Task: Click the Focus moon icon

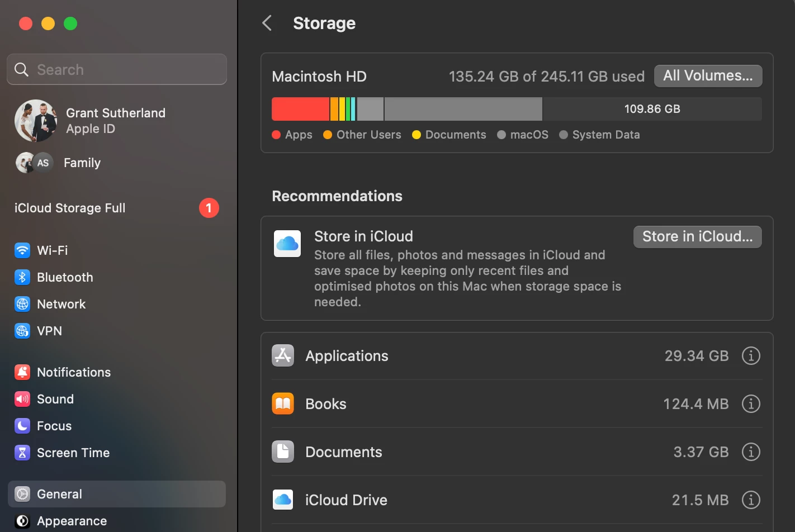Action: 22,426
